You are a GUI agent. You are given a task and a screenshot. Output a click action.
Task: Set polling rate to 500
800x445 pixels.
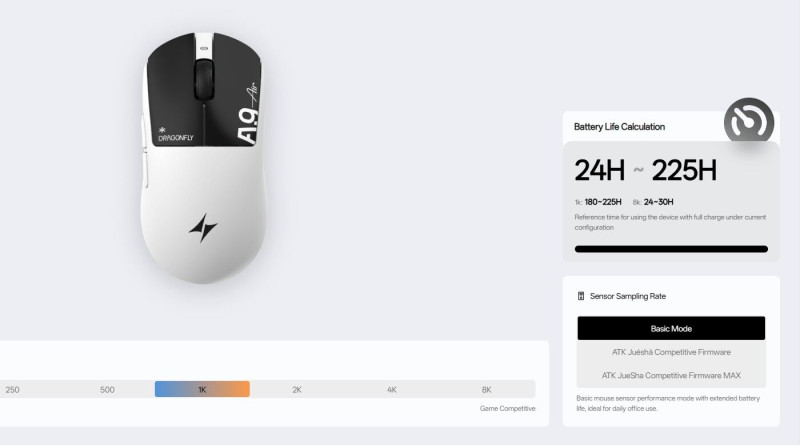107,389
